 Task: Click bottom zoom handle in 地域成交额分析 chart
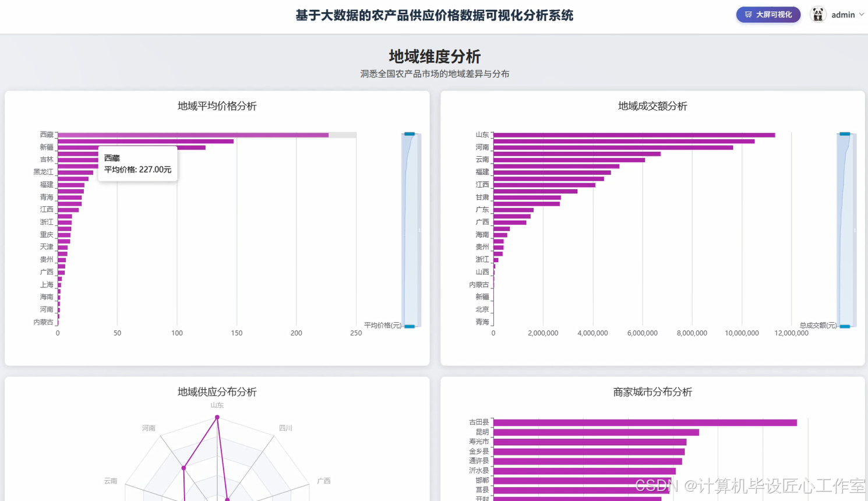point(845,326)
